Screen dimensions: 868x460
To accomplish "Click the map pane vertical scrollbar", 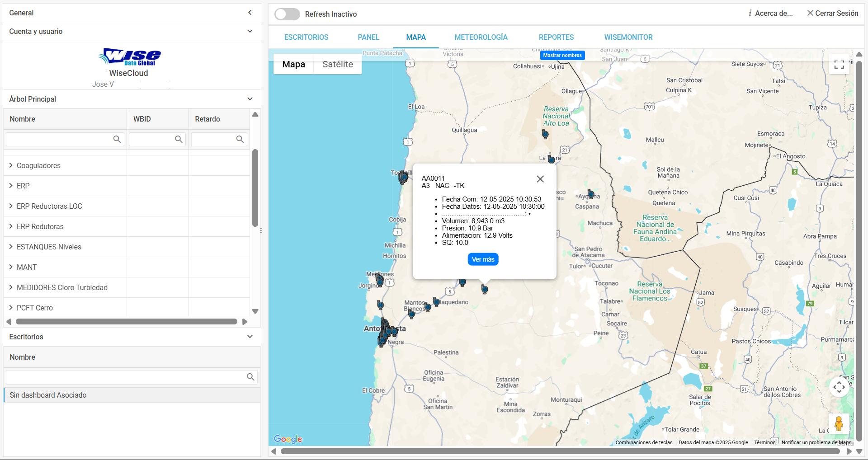I will pos(859,251).
